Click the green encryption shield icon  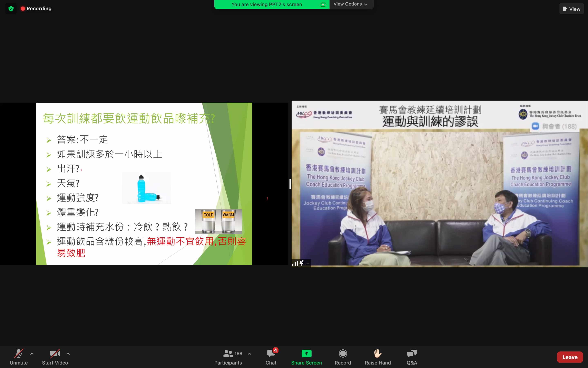[x=11, y=9]
